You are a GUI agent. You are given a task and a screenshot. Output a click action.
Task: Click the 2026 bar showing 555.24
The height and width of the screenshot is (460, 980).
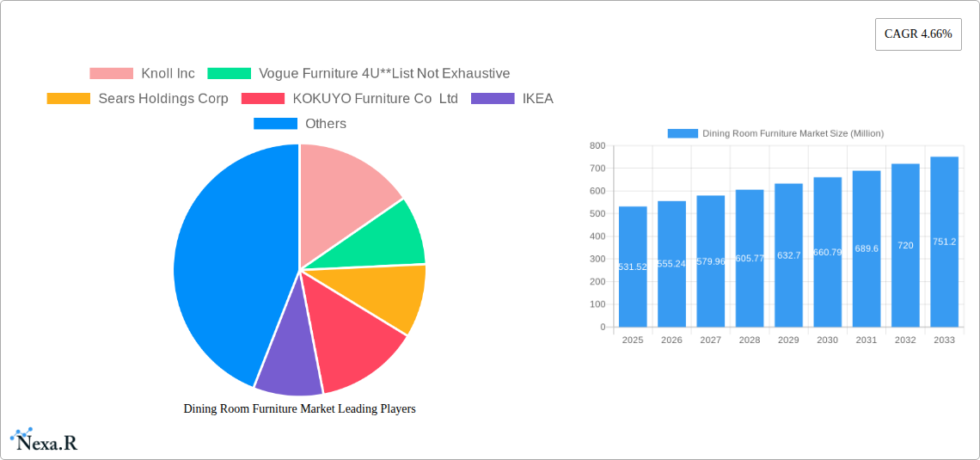click(672, 264)
